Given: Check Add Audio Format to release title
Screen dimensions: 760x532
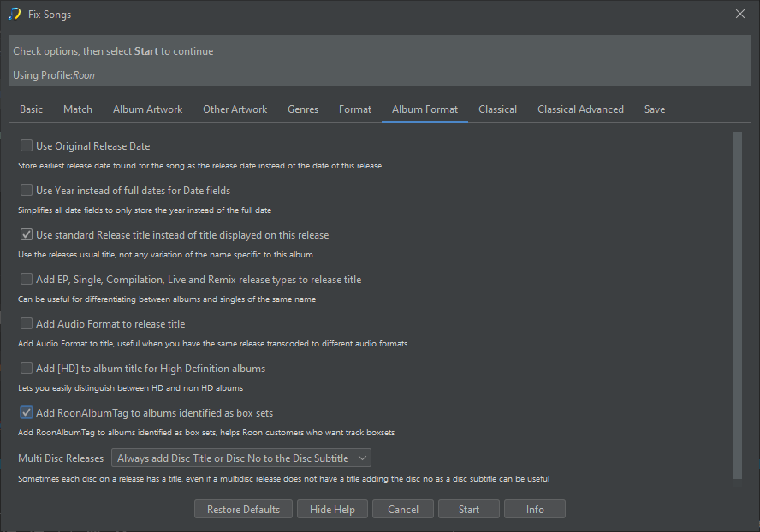Looking at the screenshot, I should (27, 324).
